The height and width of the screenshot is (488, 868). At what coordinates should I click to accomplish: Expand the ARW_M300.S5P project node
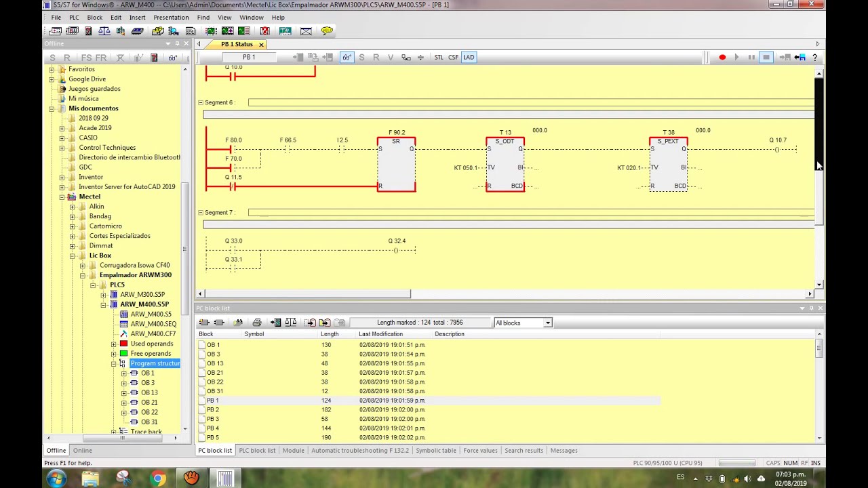click(x=103, y=295)
